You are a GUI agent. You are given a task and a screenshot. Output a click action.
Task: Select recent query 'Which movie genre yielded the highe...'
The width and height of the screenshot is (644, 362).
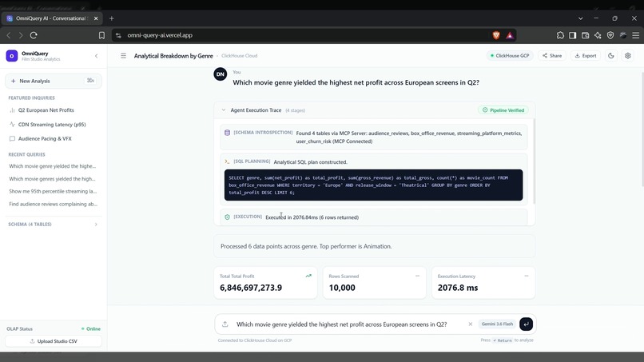tap(53, 166)
